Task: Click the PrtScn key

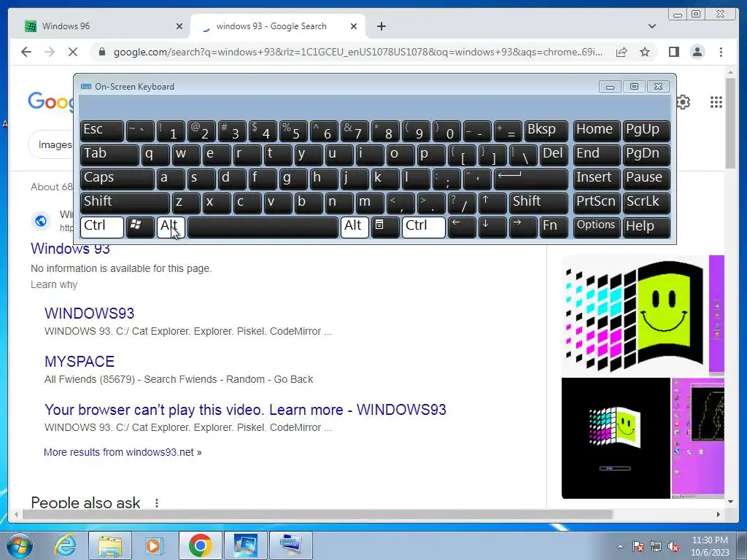Action: [x=597, y=203]
